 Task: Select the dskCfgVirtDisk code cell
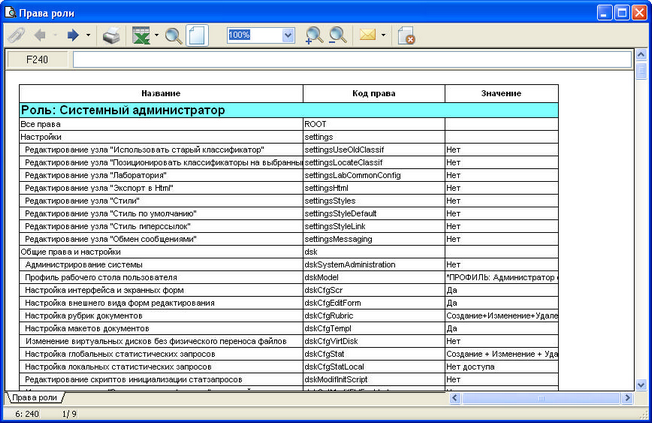374,341
